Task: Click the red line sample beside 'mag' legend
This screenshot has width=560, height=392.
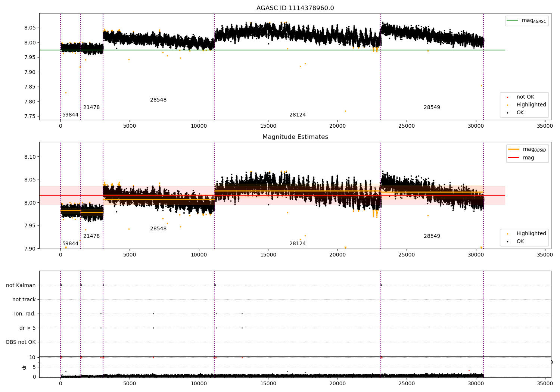Action: tap(514, 158)
